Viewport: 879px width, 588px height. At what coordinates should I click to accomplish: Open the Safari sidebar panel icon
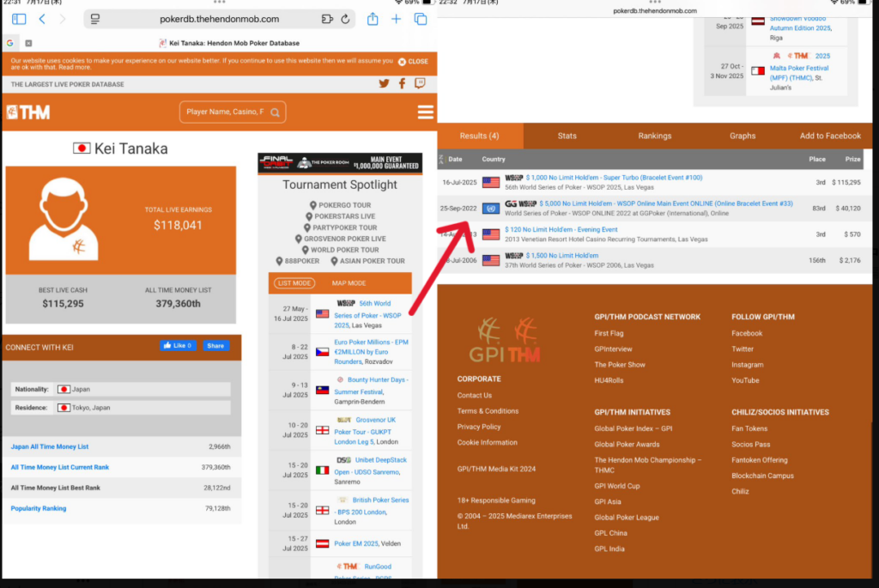19,19
